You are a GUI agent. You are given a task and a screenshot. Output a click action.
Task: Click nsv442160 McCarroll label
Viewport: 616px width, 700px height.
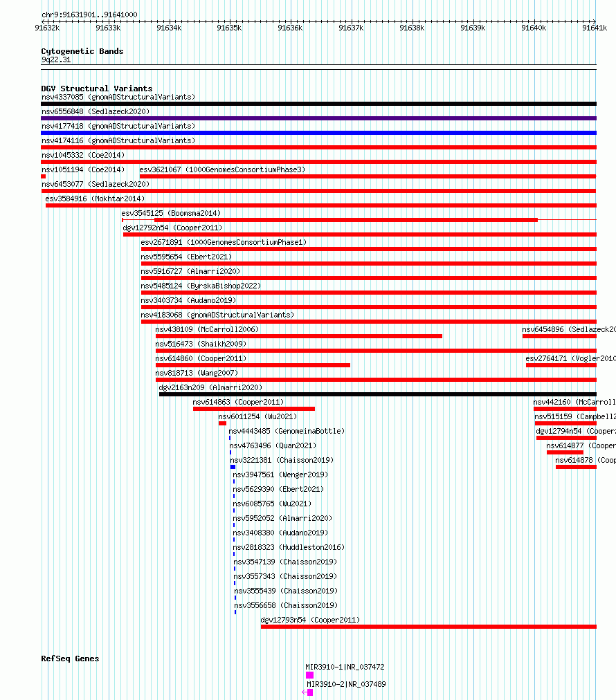(574, 402)
